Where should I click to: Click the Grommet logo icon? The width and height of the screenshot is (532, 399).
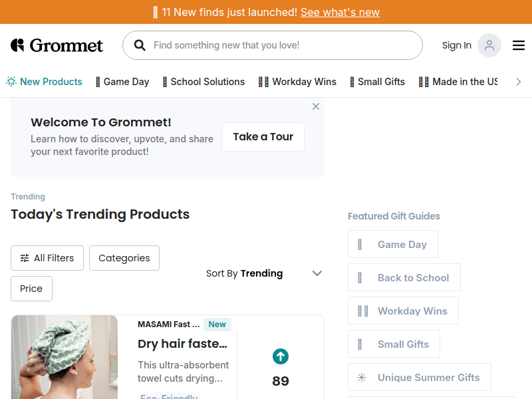pyautogui.click(x=17, y=45)
